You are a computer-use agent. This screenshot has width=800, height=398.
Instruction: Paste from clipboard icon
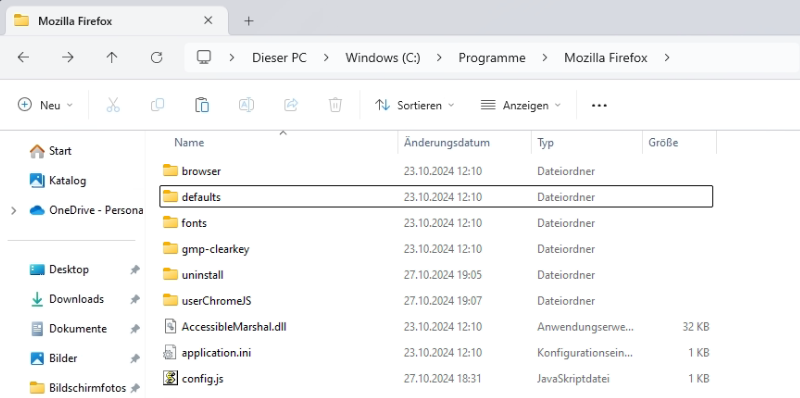202,105
